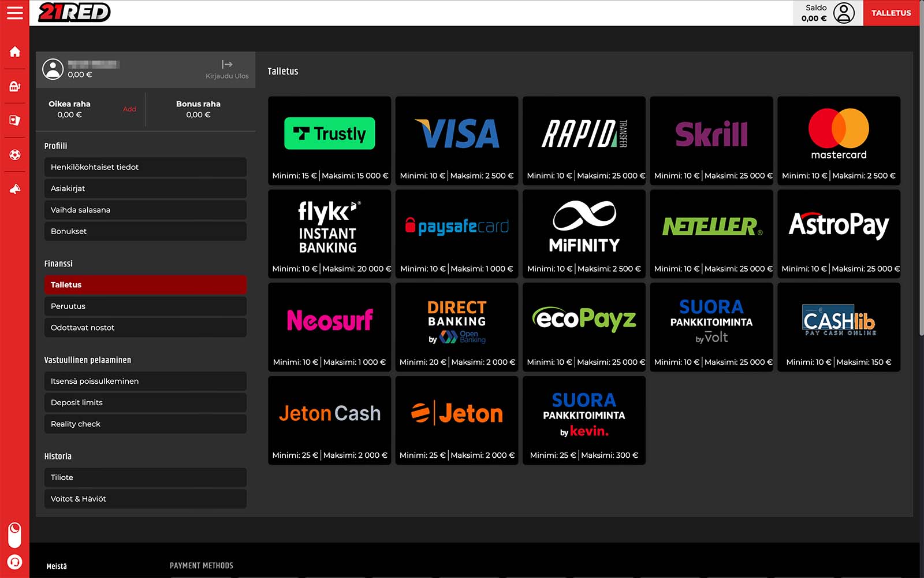Go to the home page icon
The width and height of the screenshot is (924, 578).
pyautogui.click(x=14, y=52)
